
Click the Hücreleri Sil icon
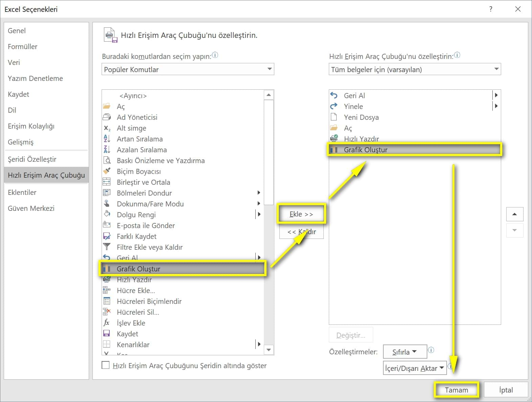107,312
